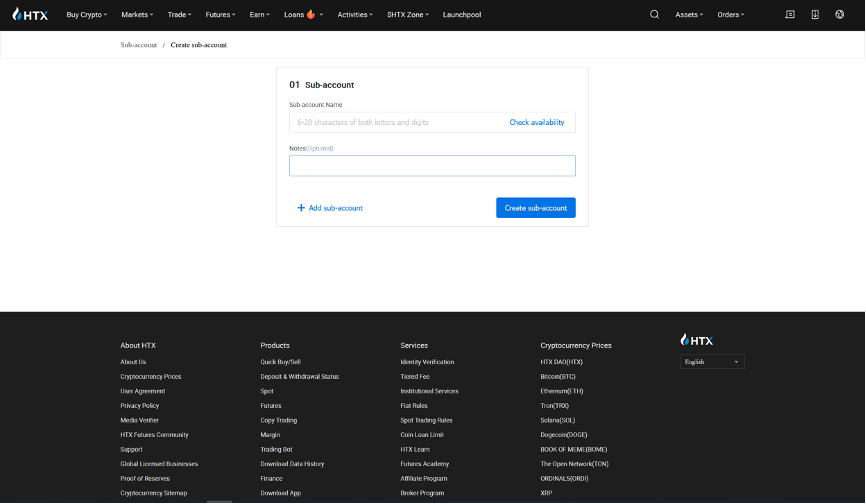Open About Us footer link
Image resolution: width=866 pixels, height=504 pixels.
[133, 362]
